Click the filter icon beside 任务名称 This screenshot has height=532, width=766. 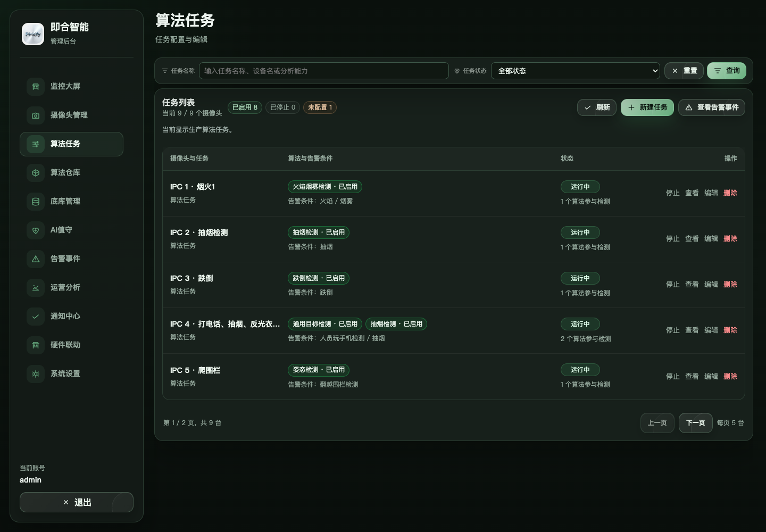pos(165,71)
